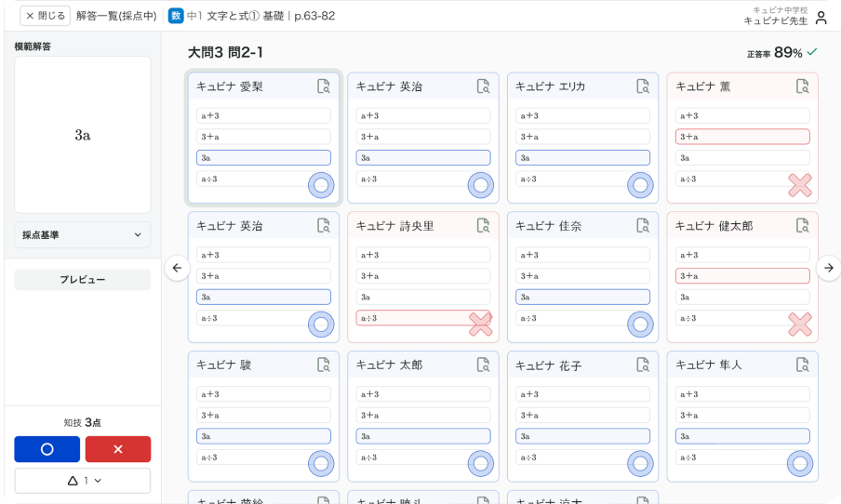Select answer 3a on 佳奈's card
Viewport: 841px width, 504px height.
coord(582,297)
